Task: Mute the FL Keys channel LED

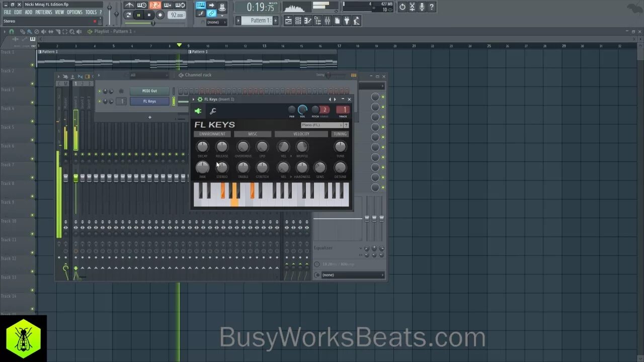Action: (x=99, y=101)
